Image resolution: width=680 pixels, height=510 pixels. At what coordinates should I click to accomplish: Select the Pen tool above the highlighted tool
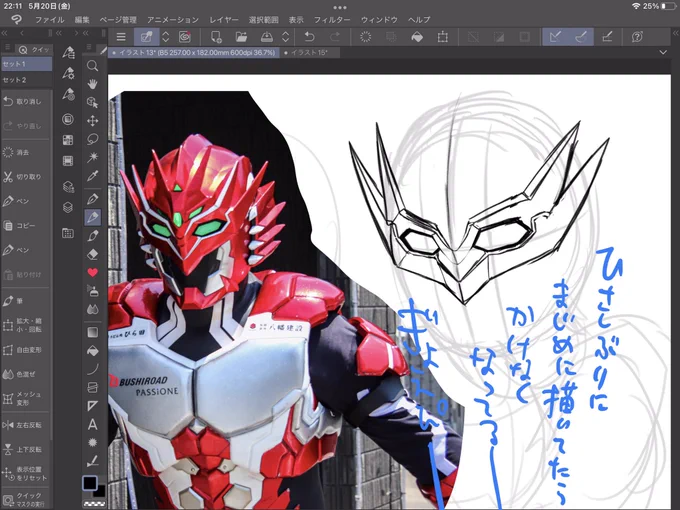pyautogui.click(x=92, y=199)
